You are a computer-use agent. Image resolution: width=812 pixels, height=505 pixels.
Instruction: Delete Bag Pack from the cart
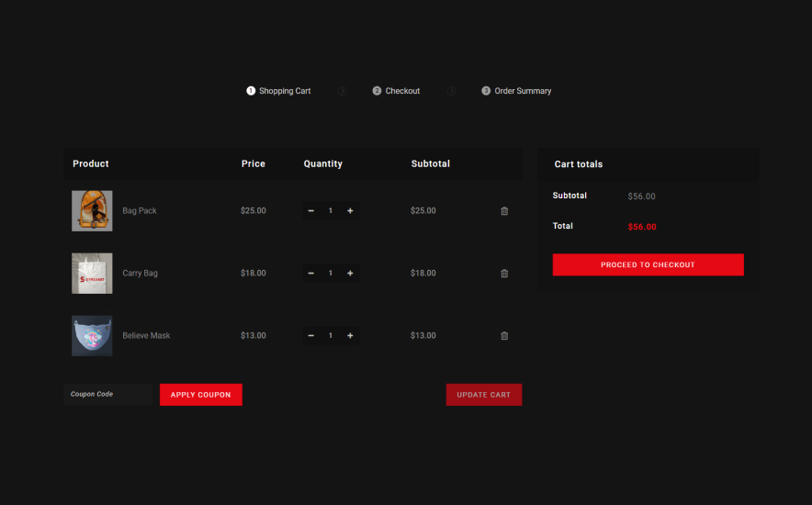tap(503, 211)
